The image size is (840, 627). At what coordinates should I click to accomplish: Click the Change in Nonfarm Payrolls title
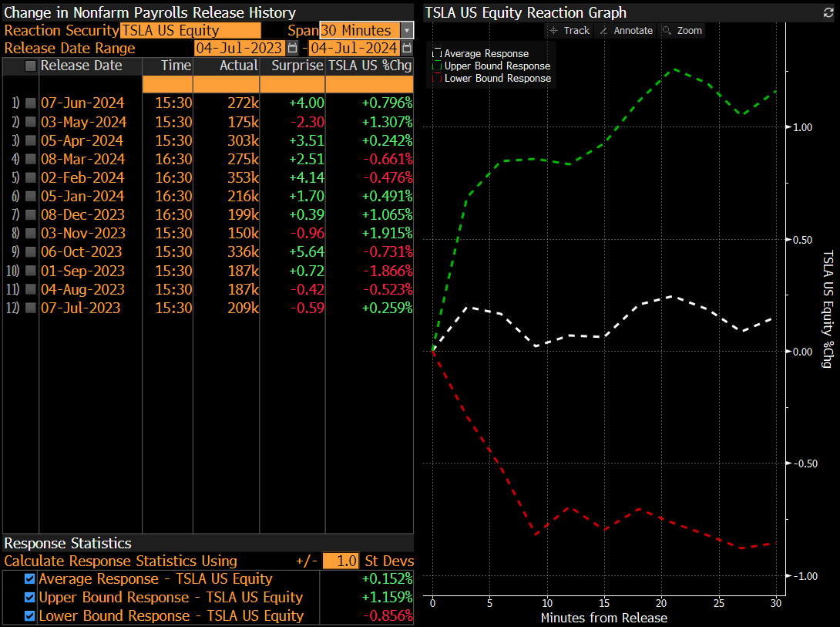pos(150,12)
